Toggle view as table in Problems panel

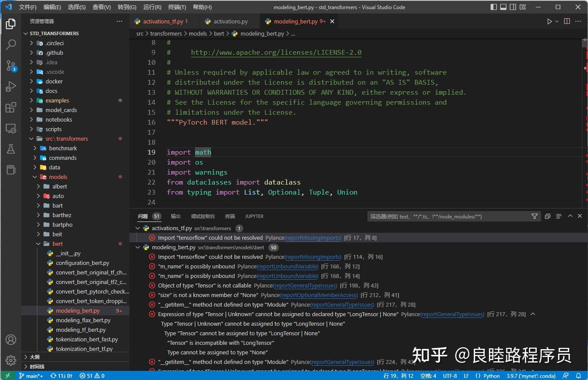[x=558, y=216]
